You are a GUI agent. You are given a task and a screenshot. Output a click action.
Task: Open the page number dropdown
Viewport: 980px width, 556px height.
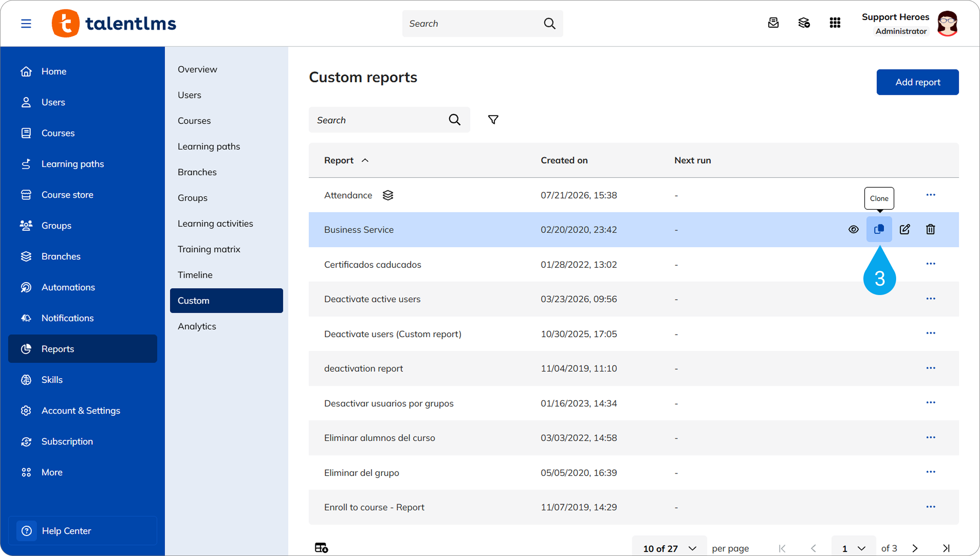pyautogui.click(x=853, y=548)
